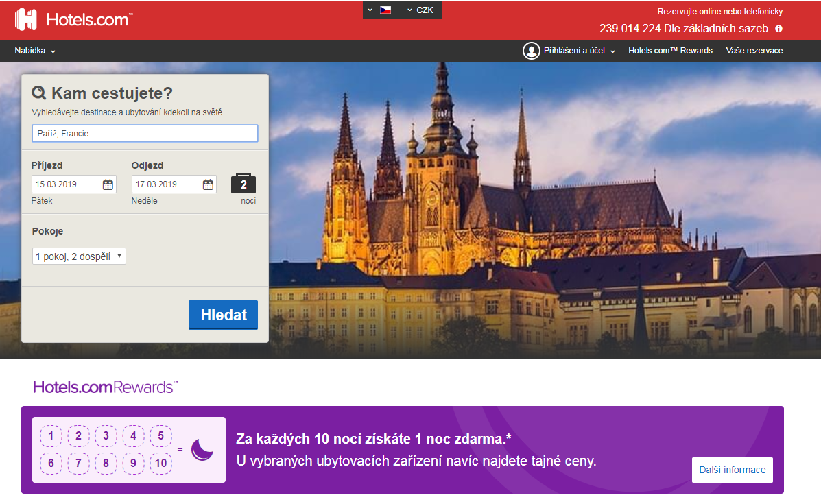821x504 pixels.
Task: Click the search magnifier icon by heading
Action: (39, 93)
